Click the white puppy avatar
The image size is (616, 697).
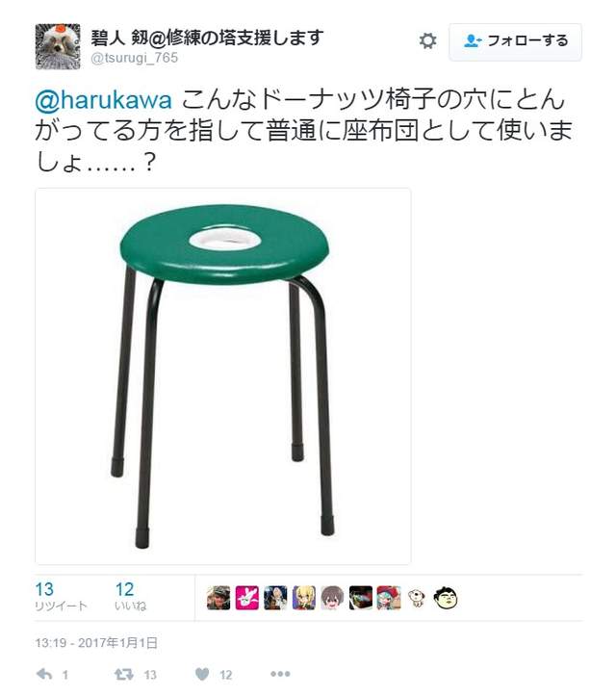tap(417, 598)
